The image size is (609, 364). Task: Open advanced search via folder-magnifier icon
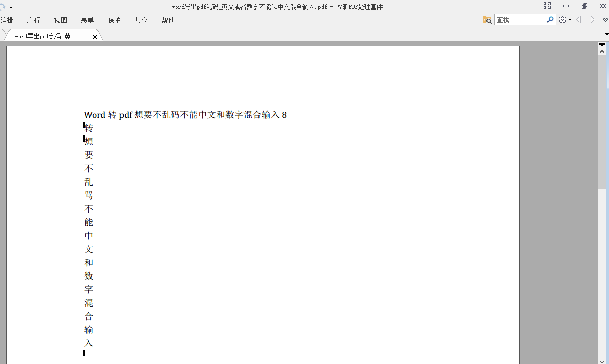[487, 20]
